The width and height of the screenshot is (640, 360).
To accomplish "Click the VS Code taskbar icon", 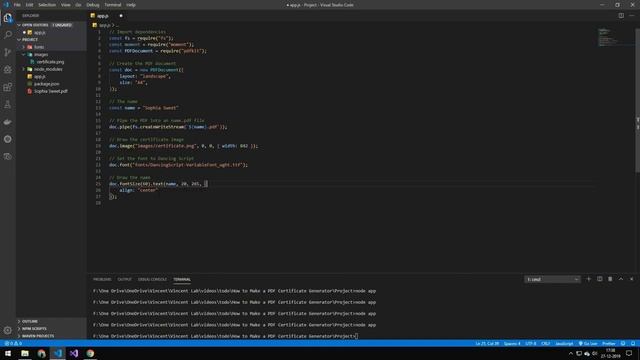I will (x=58, y=353).
